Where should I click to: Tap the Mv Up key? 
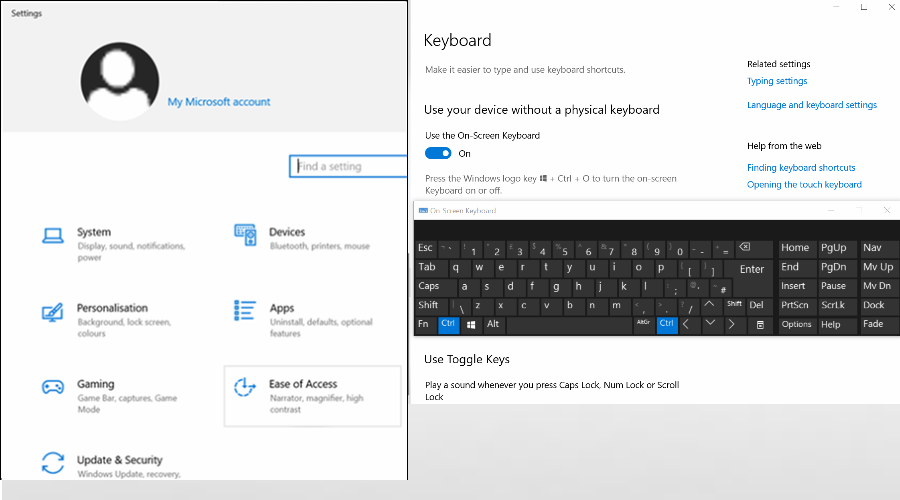click(878, 268)
